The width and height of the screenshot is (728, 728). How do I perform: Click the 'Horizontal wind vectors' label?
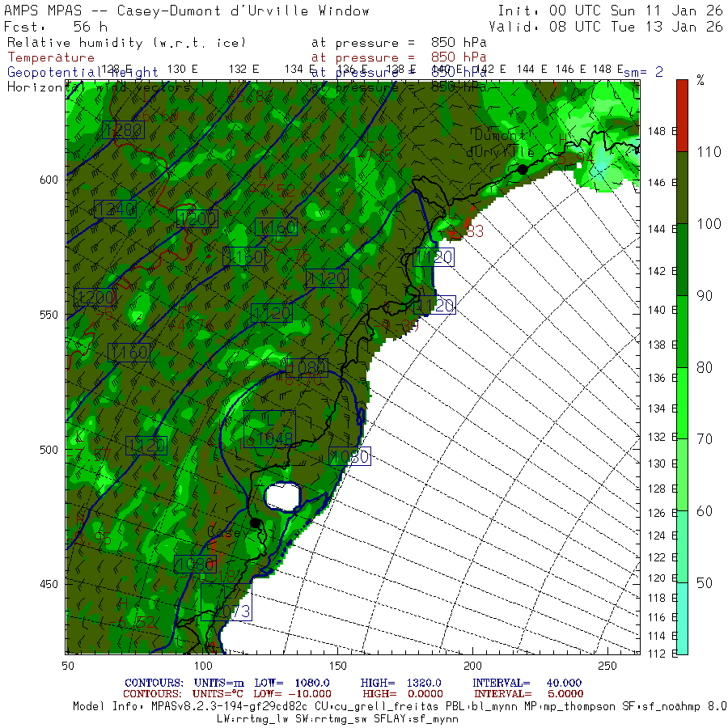99,87
